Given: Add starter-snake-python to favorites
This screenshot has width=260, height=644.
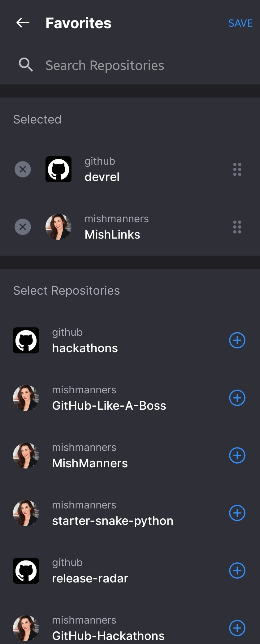Looking at the screenshot, I should (237, 513).
